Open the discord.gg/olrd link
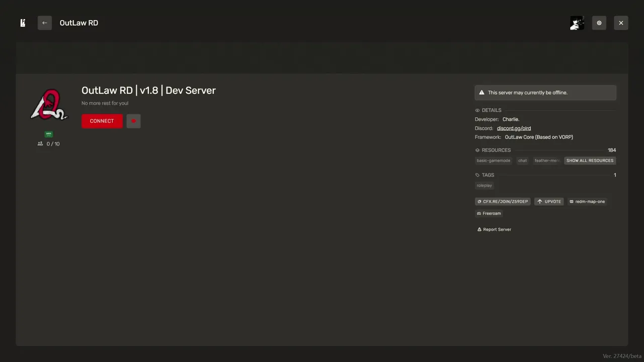Image resolution: width=644 pixels, height=362 pixels. tap(514, 128)
